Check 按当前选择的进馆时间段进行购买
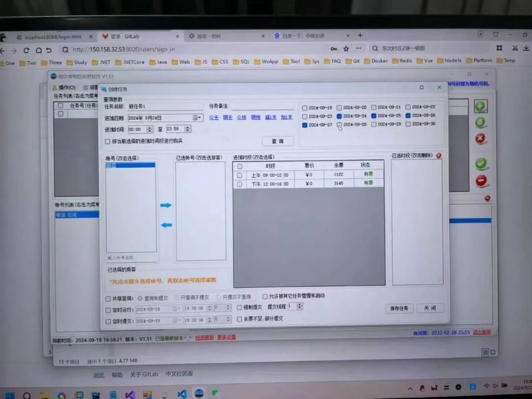The image size is (532, 399). coord(107,142)
